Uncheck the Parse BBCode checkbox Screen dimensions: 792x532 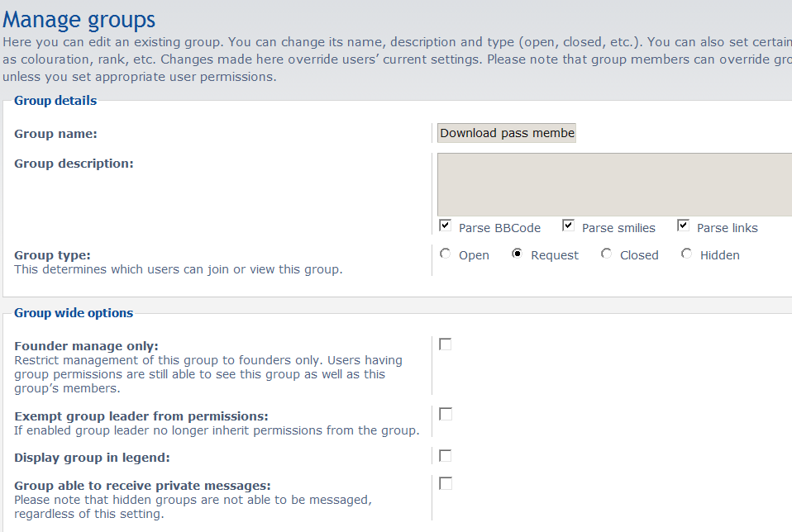click(x=446, y=226)
